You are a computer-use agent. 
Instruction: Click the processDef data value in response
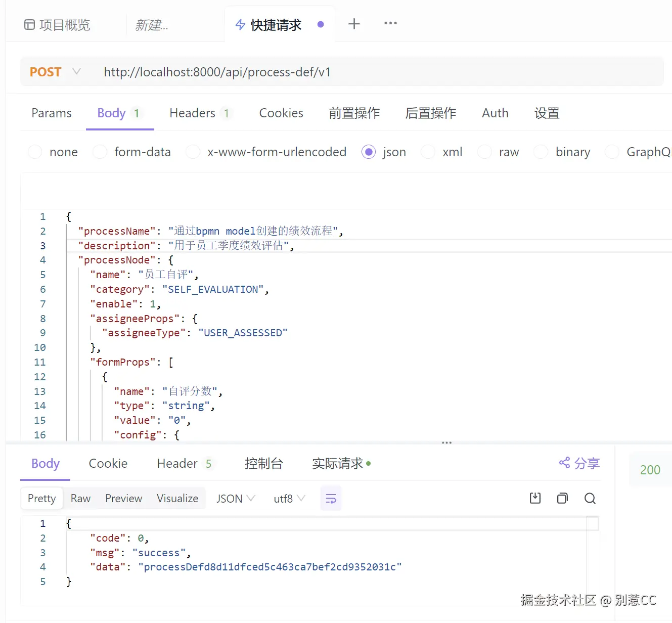(x=270, y=567)
